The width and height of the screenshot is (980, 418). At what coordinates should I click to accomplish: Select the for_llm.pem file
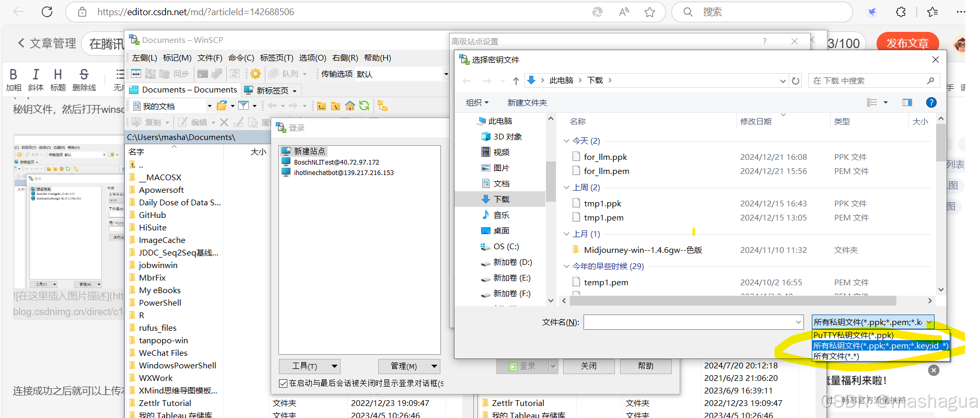click(x=606, y=171)
